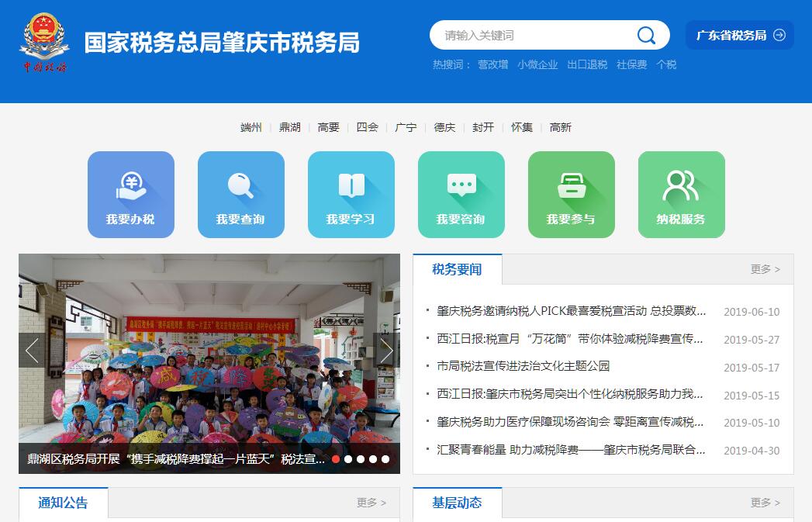Click the date 2019-05-15
The image size is (812, 522).
point(752,396)
